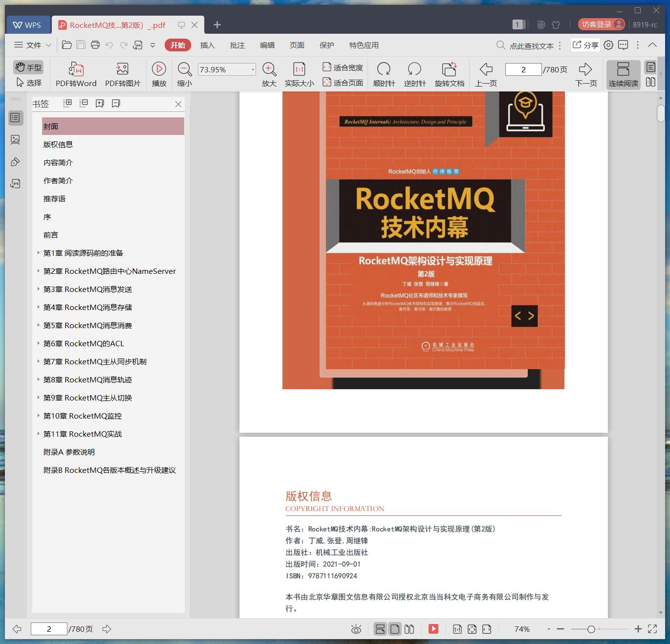Start slideshow with 播放 button
The height and width of the screenshot is (644, 670).
pyautogui.click(x=159, y=74)
